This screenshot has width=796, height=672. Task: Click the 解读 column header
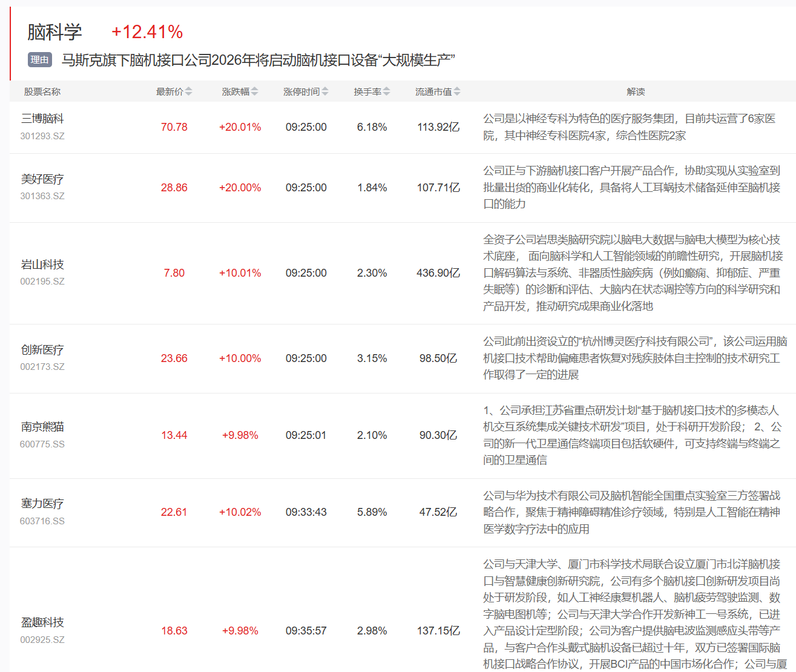(636, 92)
